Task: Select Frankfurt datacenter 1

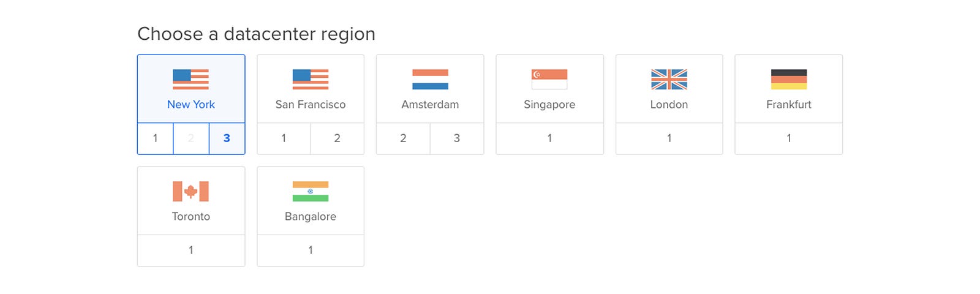Action: (788, 138)
